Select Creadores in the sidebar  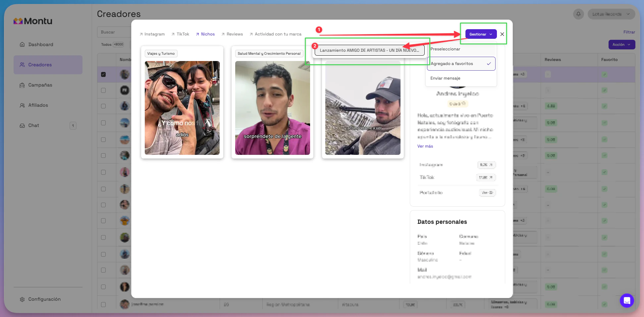click(x=48, y=65)
